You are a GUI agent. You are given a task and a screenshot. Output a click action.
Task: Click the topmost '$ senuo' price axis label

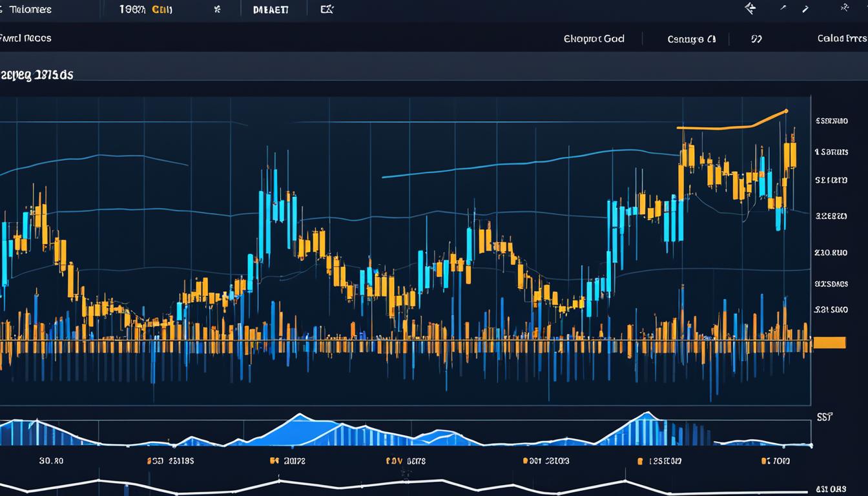(831, 121)
